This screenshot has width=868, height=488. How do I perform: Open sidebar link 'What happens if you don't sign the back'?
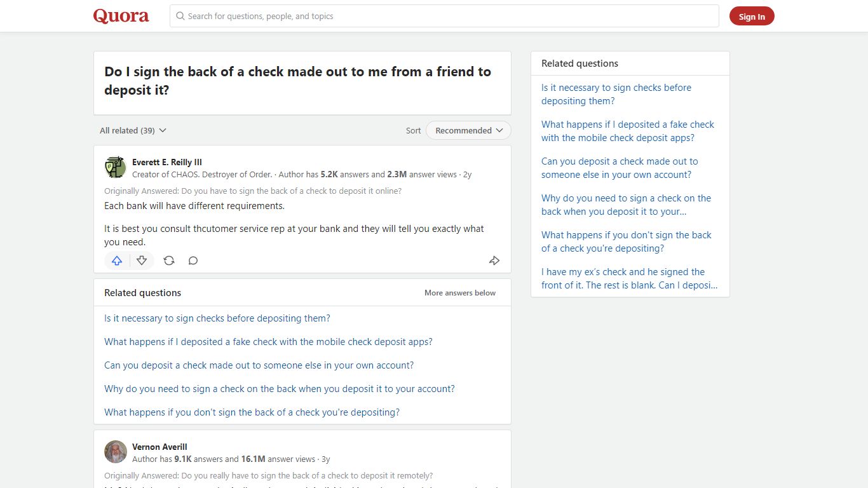[x=627, y=241]
